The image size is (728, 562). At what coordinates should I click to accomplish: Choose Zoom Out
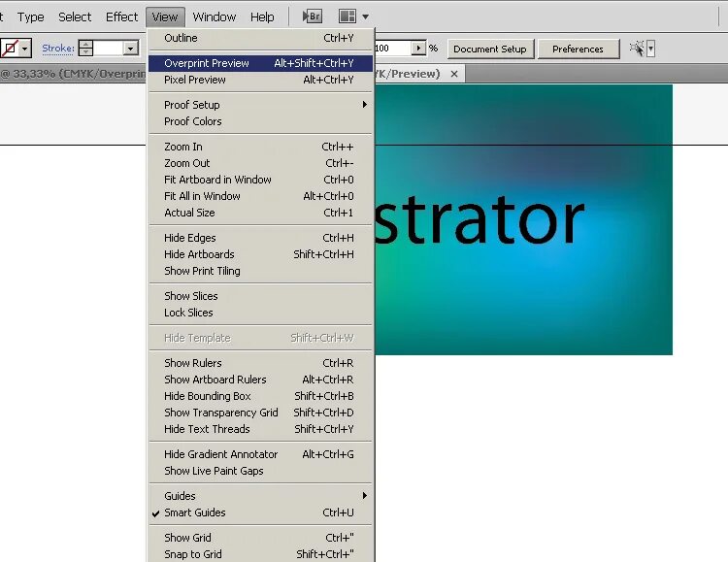[260, 163]
